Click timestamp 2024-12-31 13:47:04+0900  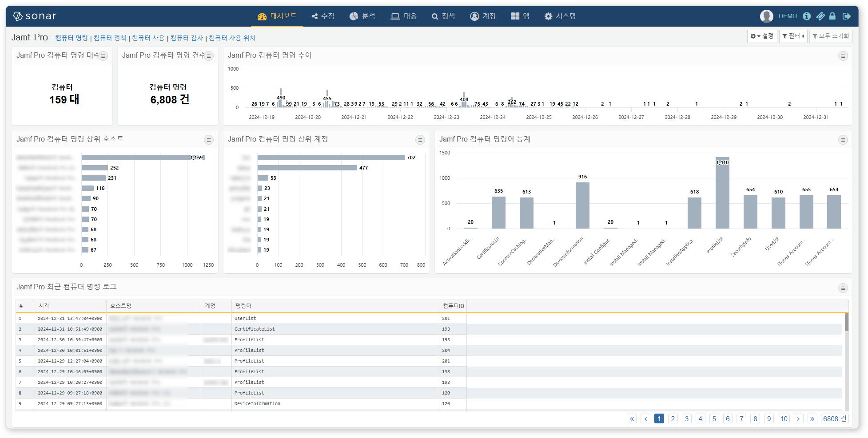coord(70,318)
